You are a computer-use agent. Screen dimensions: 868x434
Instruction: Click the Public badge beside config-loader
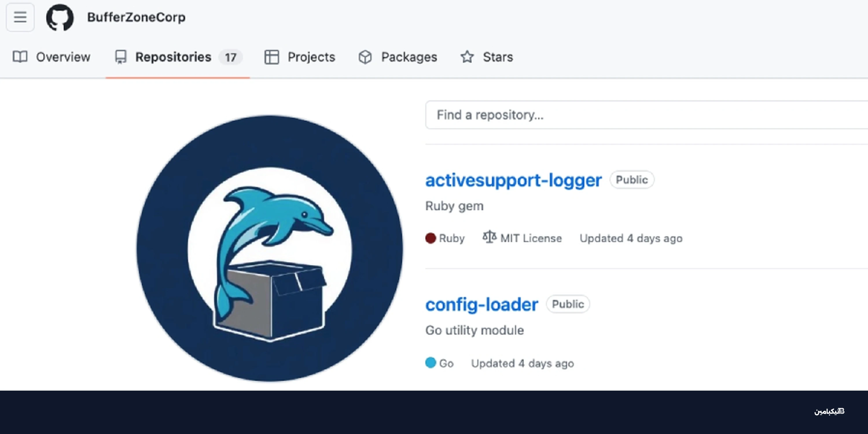[568, 304]
